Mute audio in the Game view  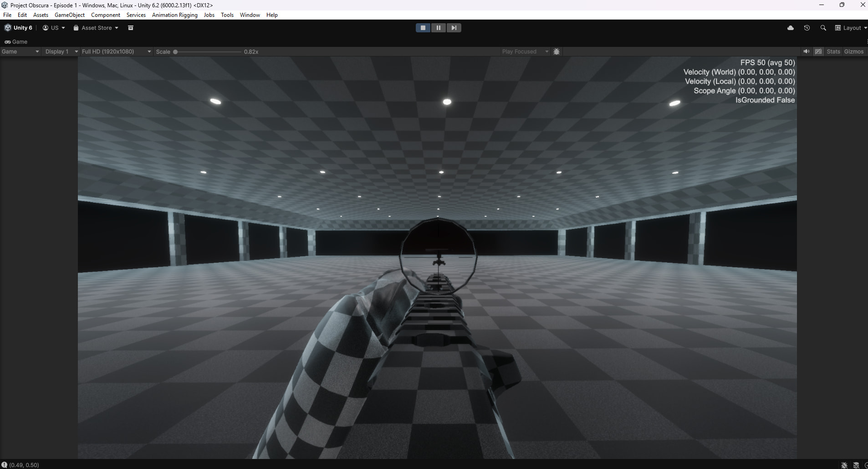[806, 51]
